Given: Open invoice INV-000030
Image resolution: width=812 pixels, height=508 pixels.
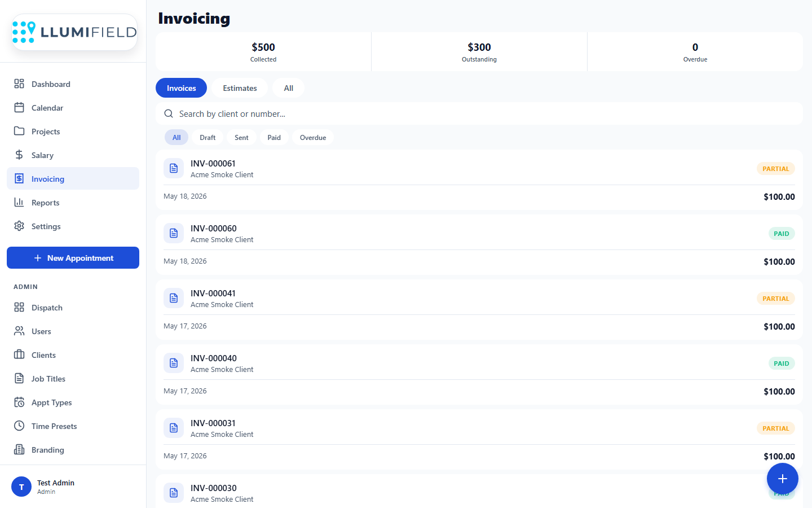Looking at the screenshot, I should (479, 491).
